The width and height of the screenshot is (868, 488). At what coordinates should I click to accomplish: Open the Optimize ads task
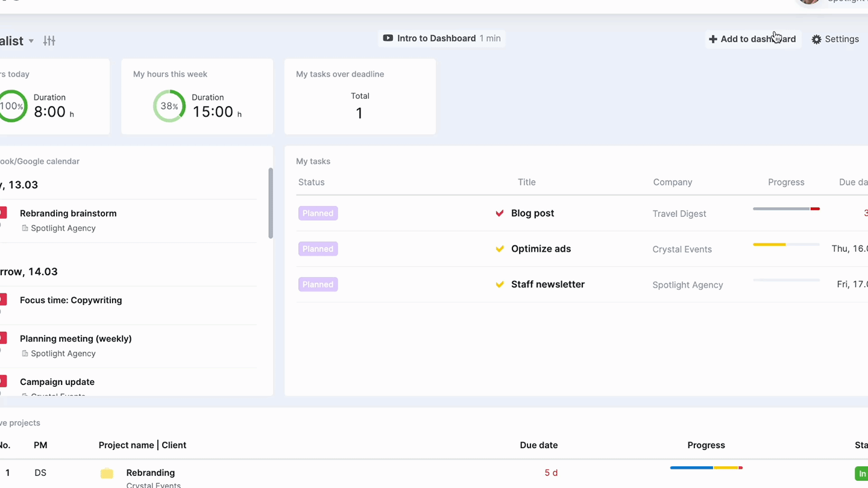pyautogui.click(x=541, y=249)
